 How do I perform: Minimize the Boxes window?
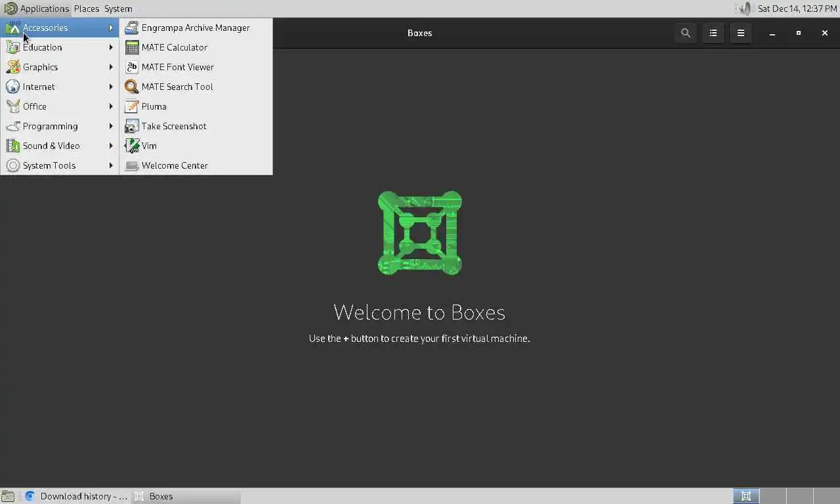click(772, 33)
